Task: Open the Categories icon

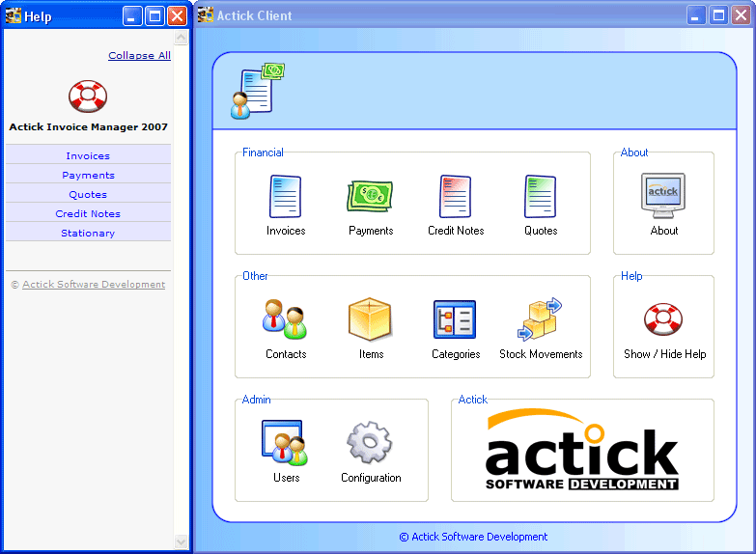Action: 455,319
